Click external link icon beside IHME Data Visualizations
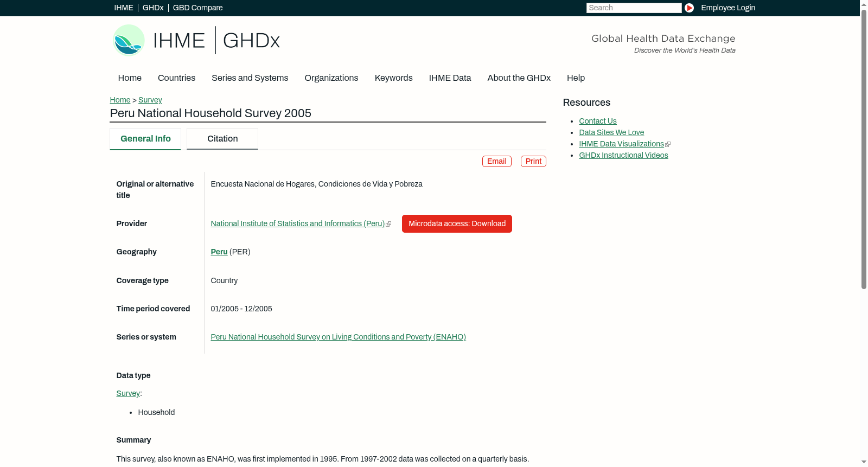 [668, 144]
